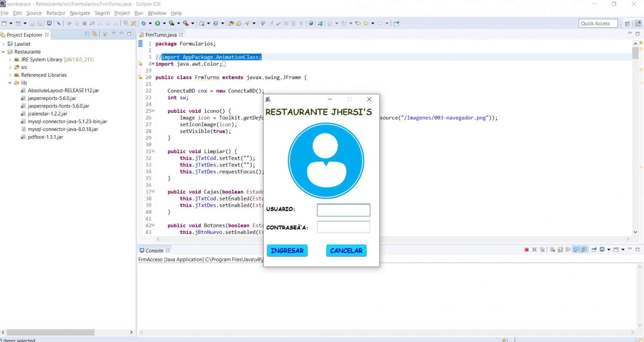Image resolution: width=644 pixels, height=342 pixels.
Task: Click Collapse All in Project Explorer
Action: 87,33
